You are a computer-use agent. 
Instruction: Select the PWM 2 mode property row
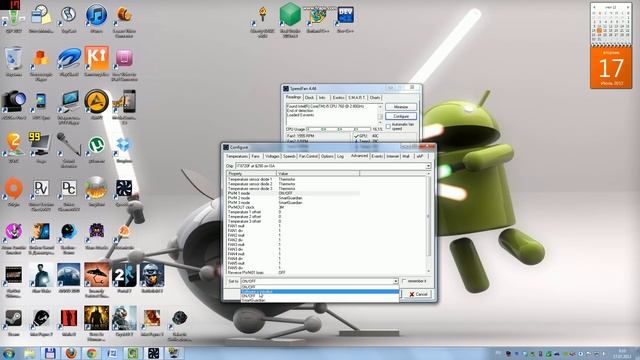tap(293, 198)
